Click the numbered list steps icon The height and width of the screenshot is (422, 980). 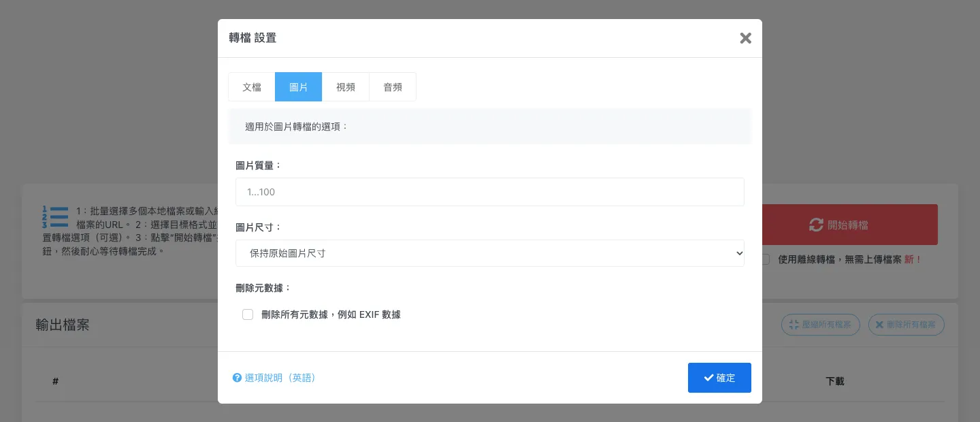pyautogui.click(x=55, y=217)
